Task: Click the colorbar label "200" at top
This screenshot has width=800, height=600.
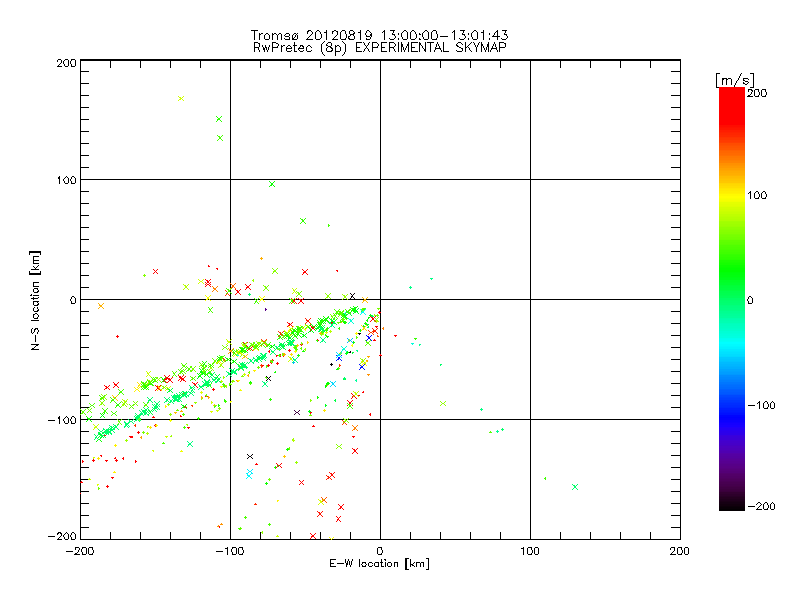Action: pyautogui.click(x=757, y=93)
